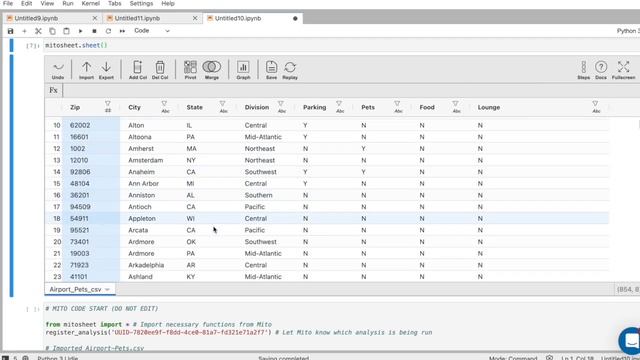Viewport: 640px width, 360px height.
Task: Open the Help menu
Action: pos(168,4)
